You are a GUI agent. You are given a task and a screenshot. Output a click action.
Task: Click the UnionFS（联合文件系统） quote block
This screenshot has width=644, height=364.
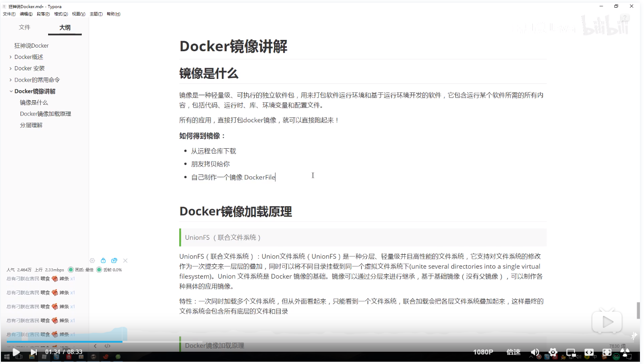(363, 237)
